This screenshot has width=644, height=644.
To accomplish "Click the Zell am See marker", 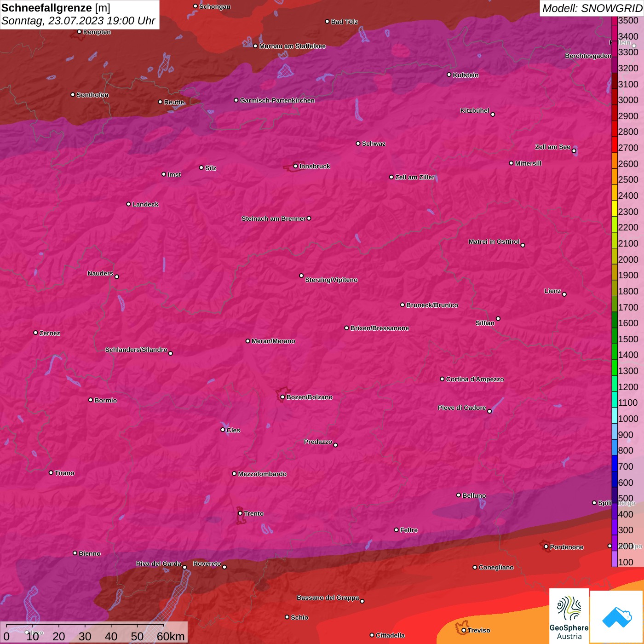I will pyautogui.click(x=574, y=150).
